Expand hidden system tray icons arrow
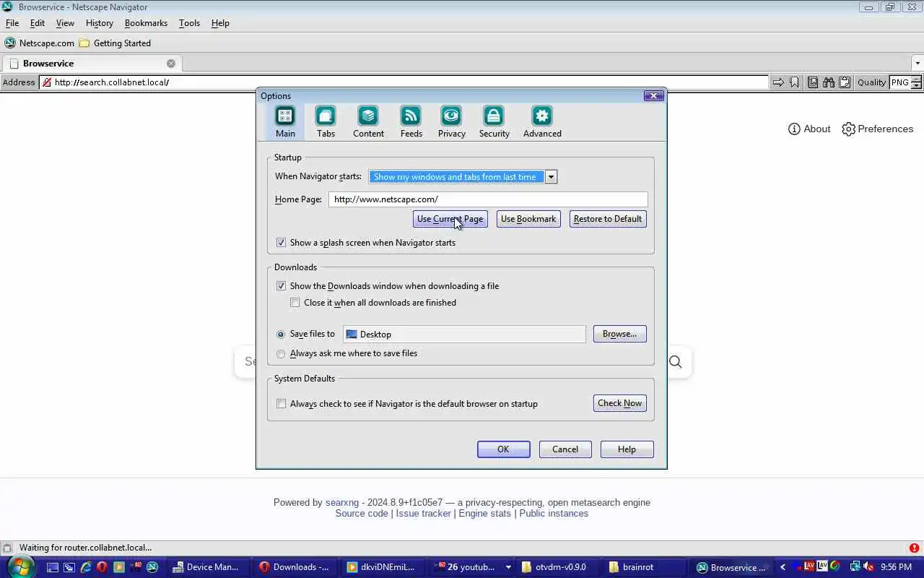Viewport: 924px width, 578px height. pos(783,568)
